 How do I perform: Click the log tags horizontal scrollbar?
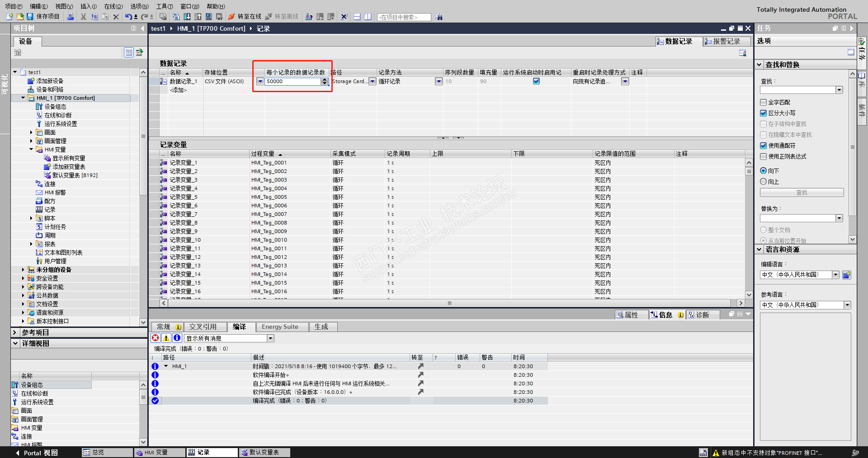tap(449, 303)
